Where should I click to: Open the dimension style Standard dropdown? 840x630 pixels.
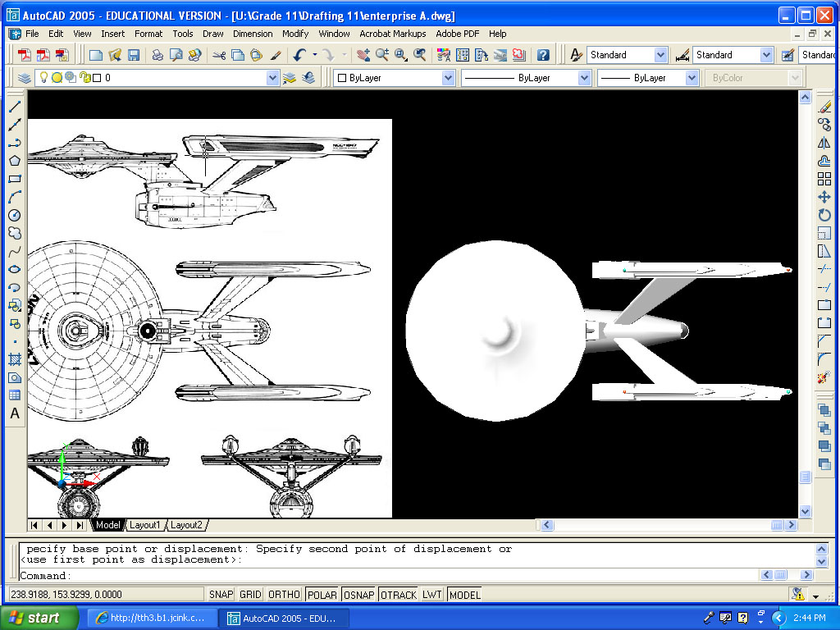coord(766,55)
